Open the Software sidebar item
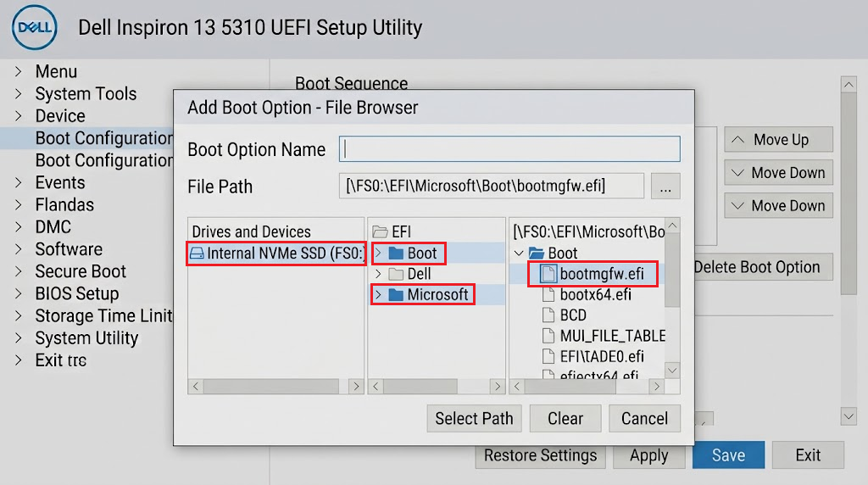The height and width of the screenshot is (485, 868). [x=69, y=249]
